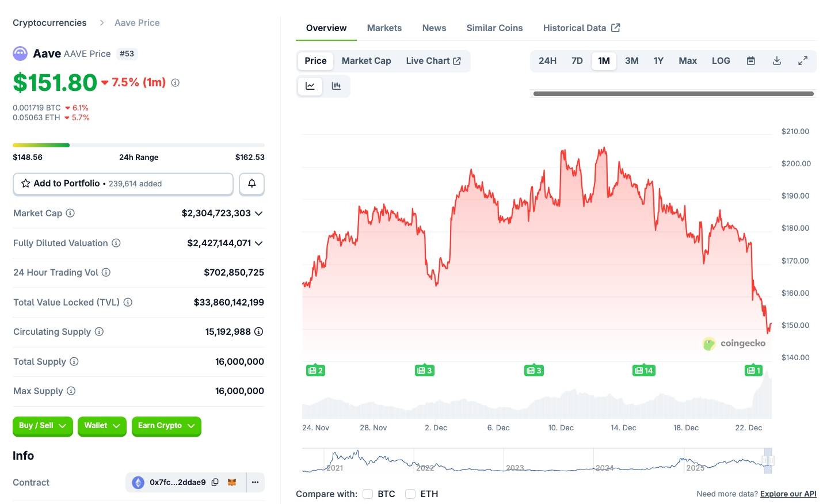Open the Buy / Sell dropdown
Image resolution: width=827 pixels, height=504 pixels.
[43, 426]
